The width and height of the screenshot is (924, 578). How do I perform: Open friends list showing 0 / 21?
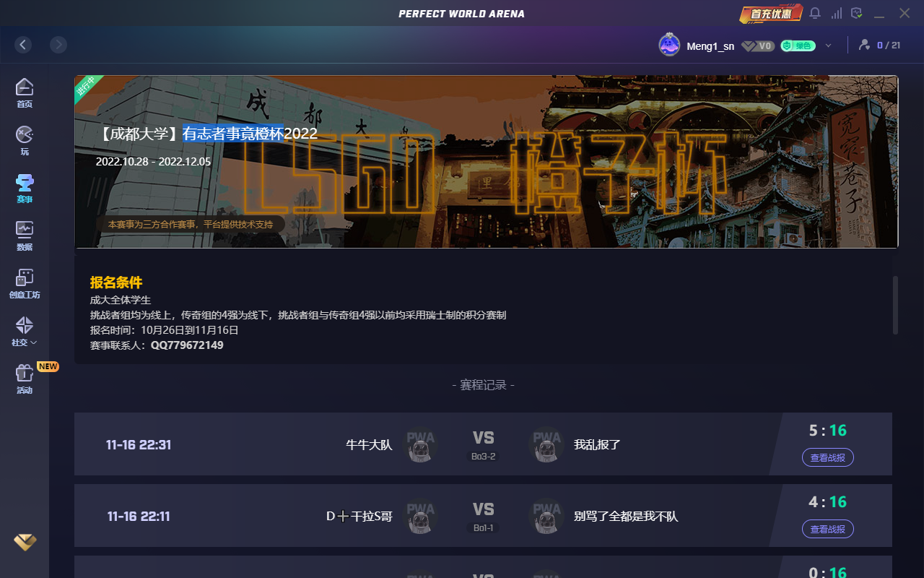tap(879, 46)
